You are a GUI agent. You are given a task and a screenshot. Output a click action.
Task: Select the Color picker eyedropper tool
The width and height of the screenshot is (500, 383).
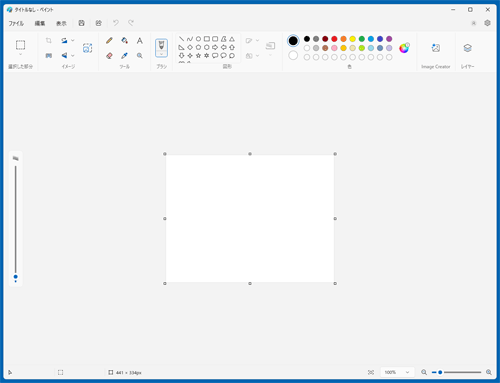click(124, 56)
